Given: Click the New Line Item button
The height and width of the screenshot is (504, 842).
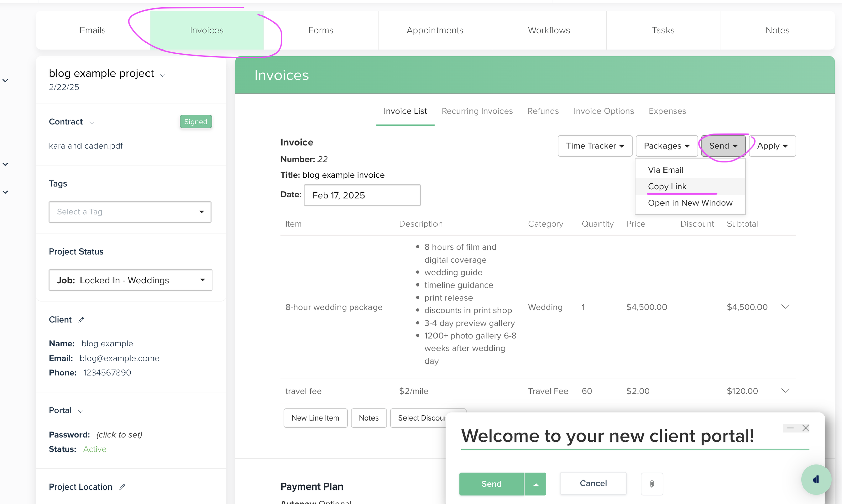Looking at the screenshot, I should click(315, 418).
